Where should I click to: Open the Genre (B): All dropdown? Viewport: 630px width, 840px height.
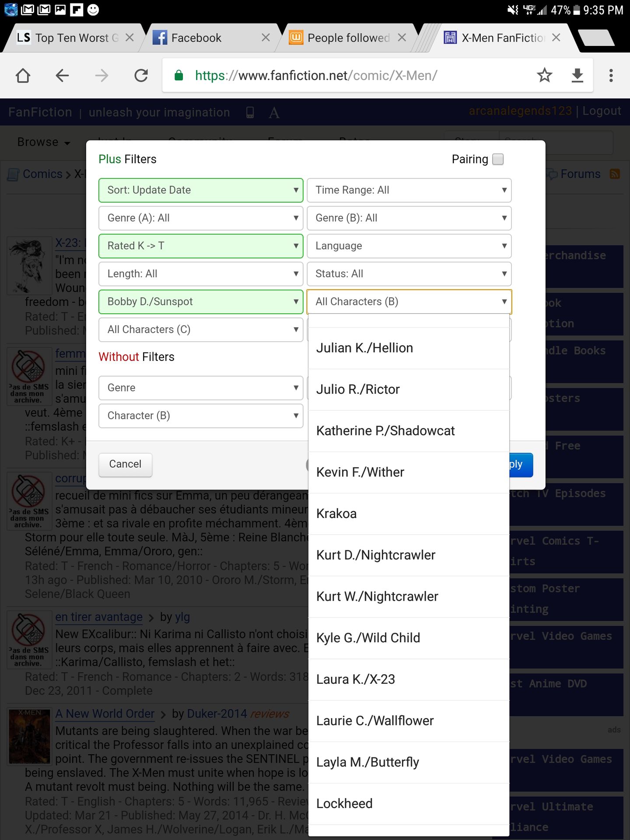[x=409, y=218]
